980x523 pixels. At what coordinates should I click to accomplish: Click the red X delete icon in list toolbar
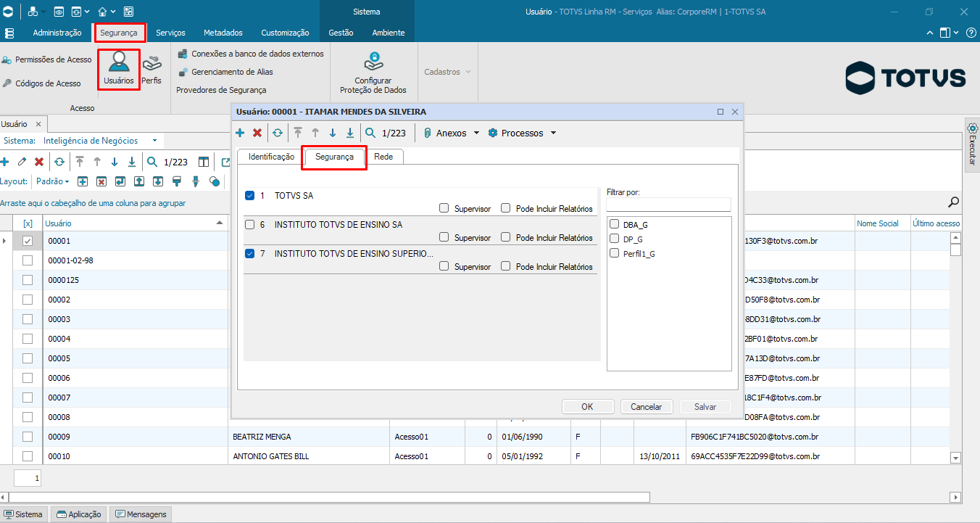click(x=39, y=162)
